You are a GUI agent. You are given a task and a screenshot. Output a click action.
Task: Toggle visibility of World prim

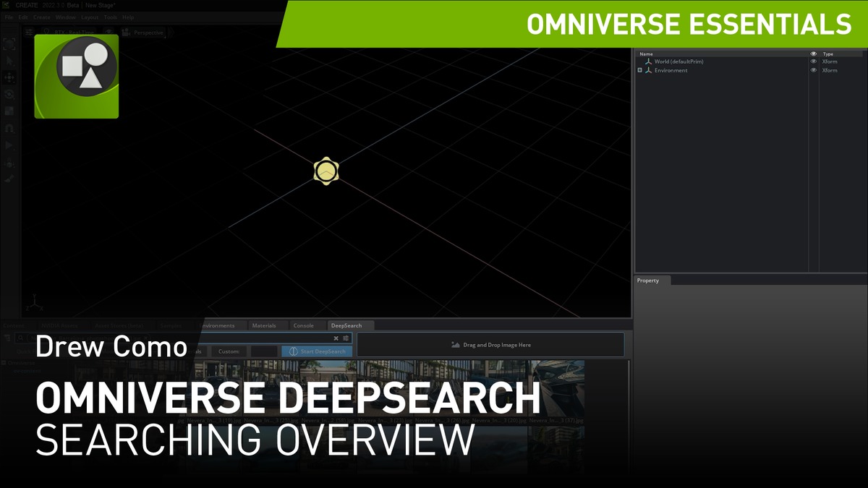click(x=813, y=61)
